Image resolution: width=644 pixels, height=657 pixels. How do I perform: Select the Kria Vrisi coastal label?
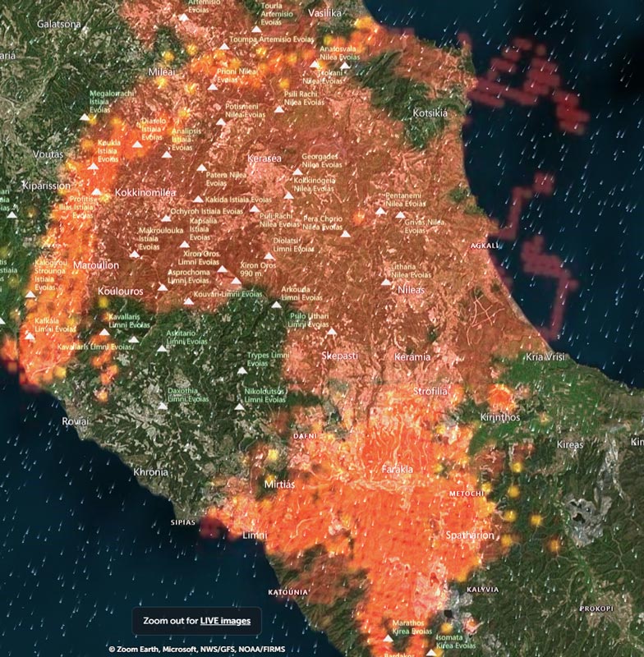coord(545,357)
